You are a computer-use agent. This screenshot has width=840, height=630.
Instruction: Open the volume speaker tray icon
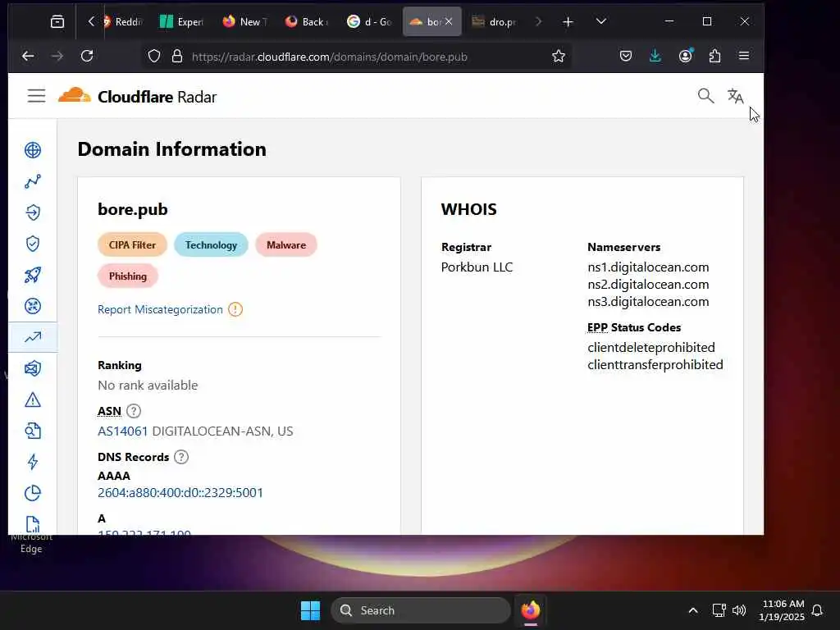pos(739,610)
